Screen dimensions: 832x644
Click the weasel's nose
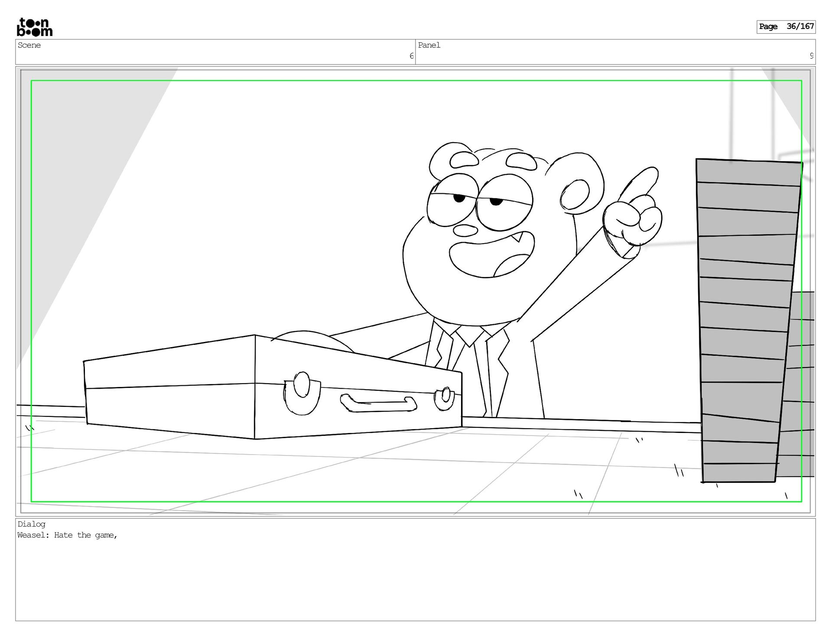(465, 230)
